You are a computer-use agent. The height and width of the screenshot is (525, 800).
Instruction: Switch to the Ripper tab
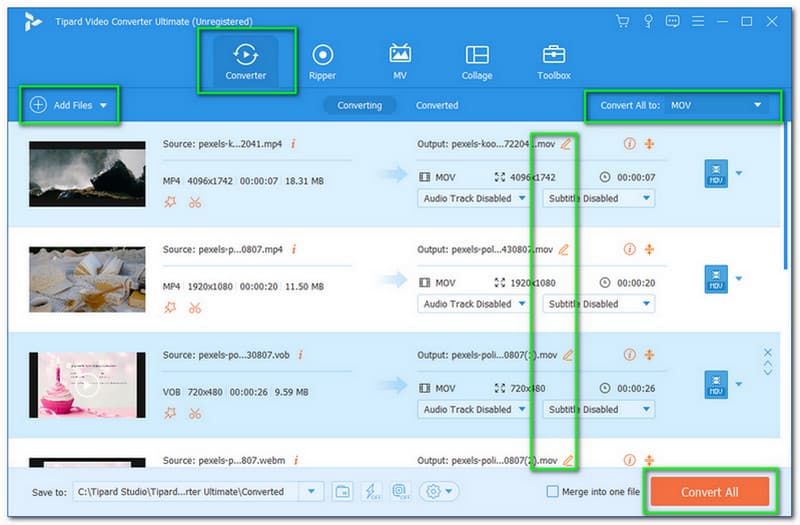(x=322, y=62)
